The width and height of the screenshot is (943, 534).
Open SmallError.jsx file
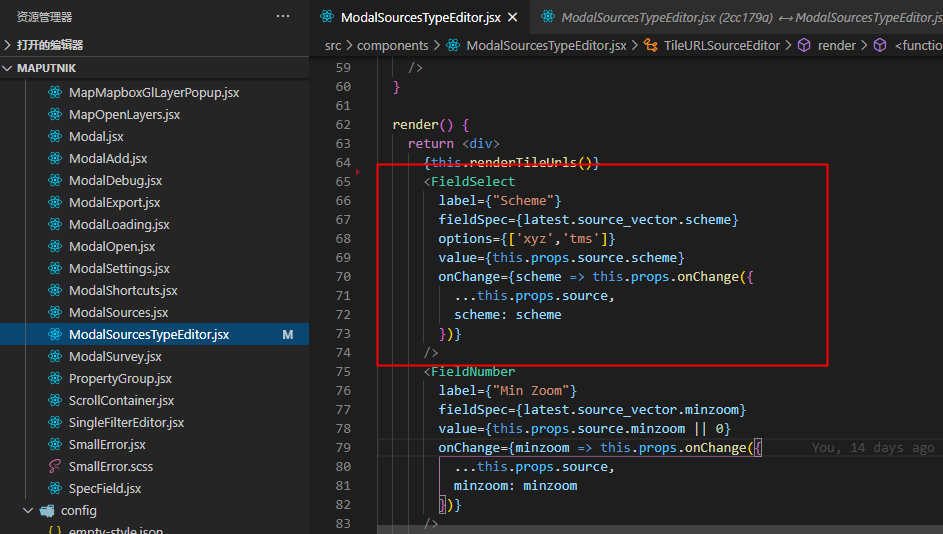pyautogui.click(x=107, y=444)
